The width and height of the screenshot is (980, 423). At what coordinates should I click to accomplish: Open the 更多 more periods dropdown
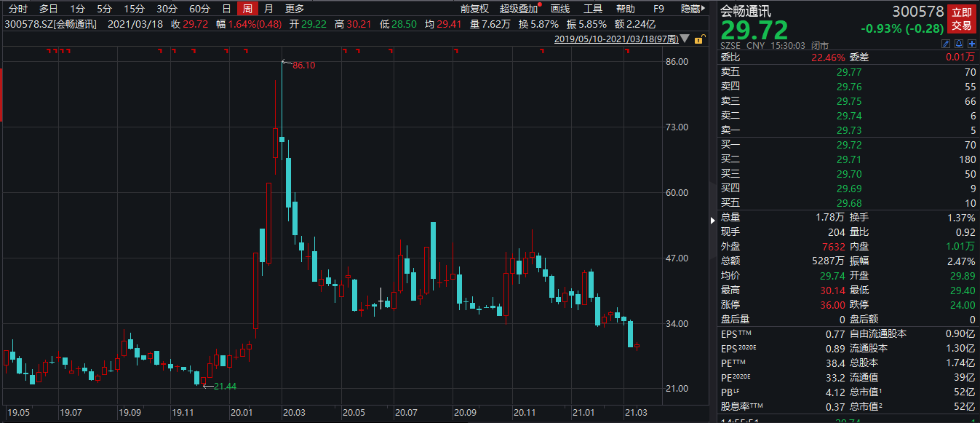pos(295,9)
